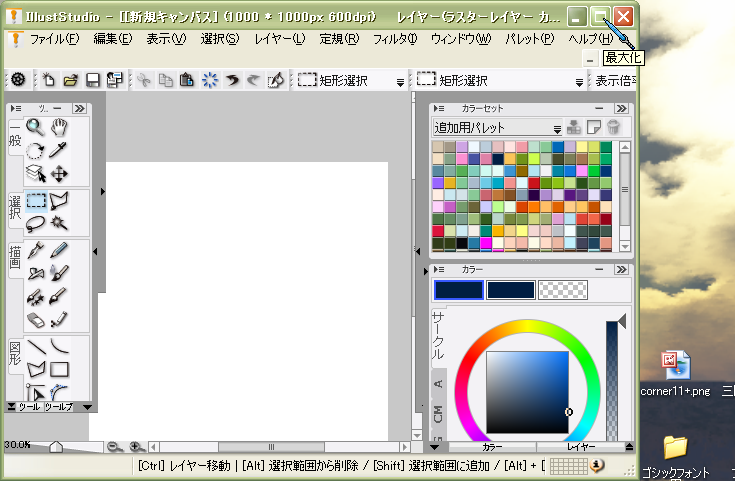Select the Polyline selection tool
This screenshot has height=481, width=735.
coord(59,201)
